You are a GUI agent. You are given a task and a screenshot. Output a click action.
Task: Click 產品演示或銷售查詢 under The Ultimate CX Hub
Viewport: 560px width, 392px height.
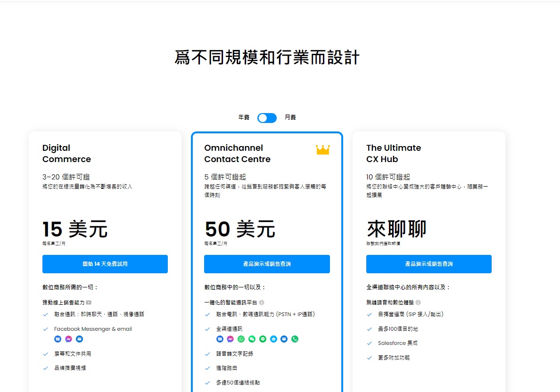[x=428, y=264]
